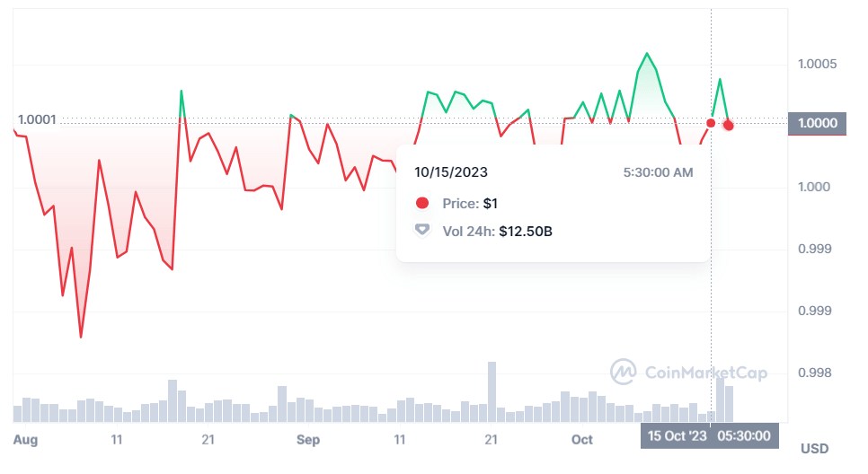Click the red Price dot in tooltip
The height and width of the screenshot is (474, 868).
pos(421,204)
